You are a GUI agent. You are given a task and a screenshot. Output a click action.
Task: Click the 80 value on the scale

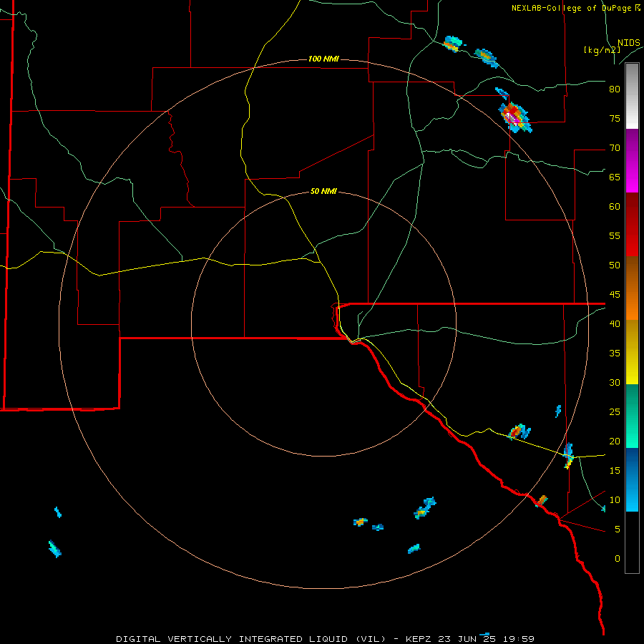(615, 89)
